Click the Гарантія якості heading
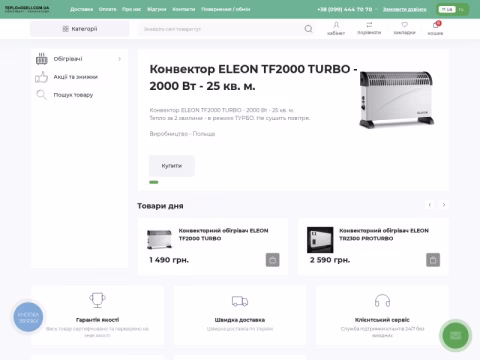This screenshot has height=360, width=480. 97,320
